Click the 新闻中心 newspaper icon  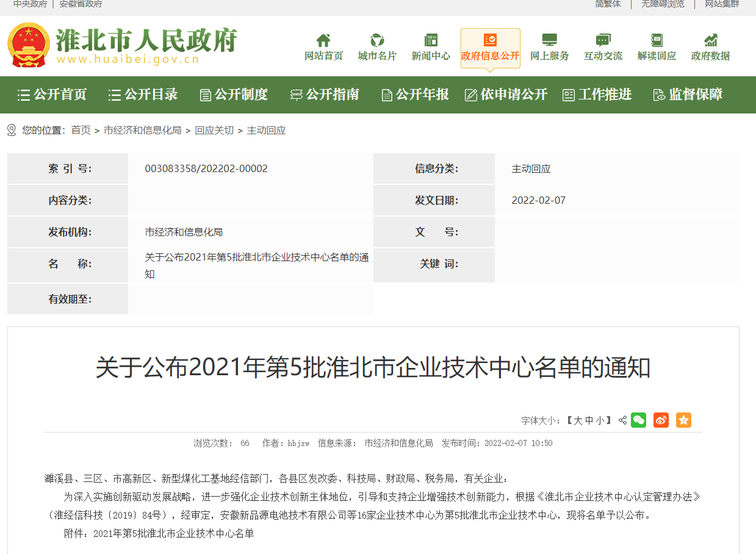[431, 40]
